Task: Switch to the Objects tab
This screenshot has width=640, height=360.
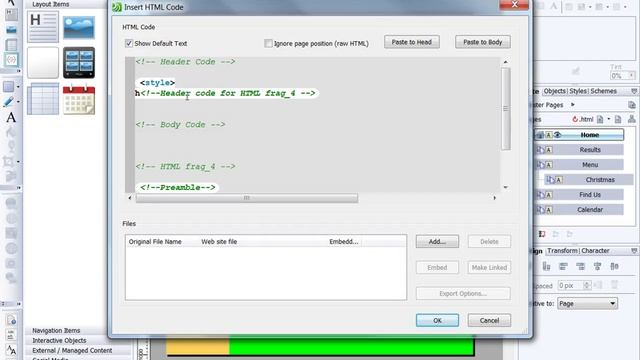Action: click(554, 91)
